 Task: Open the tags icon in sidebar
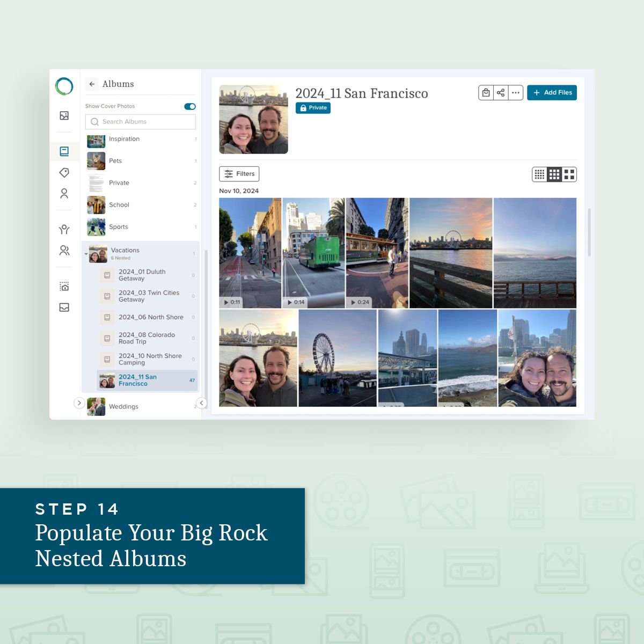pos(64,172)
